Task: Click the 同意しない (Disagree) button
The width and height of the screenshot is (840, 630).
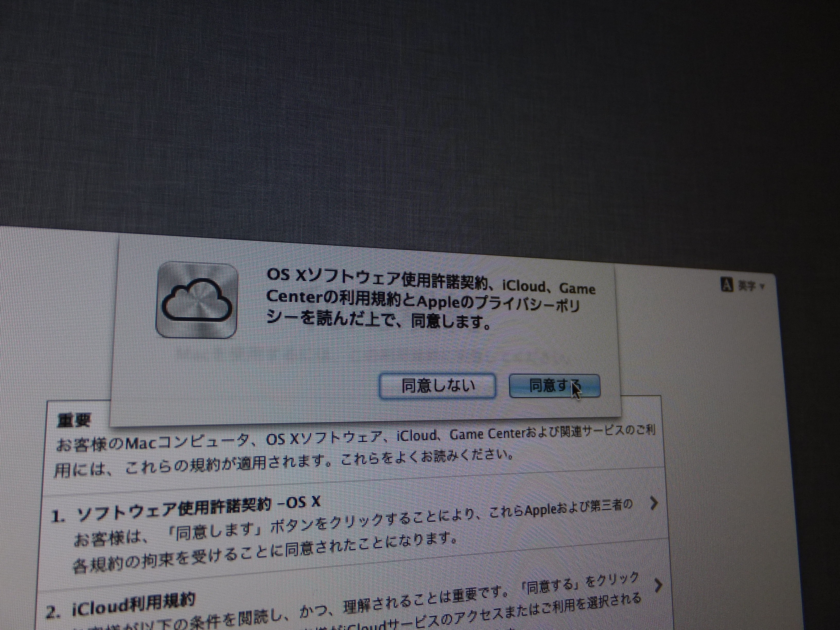Action: click(437, 386)
